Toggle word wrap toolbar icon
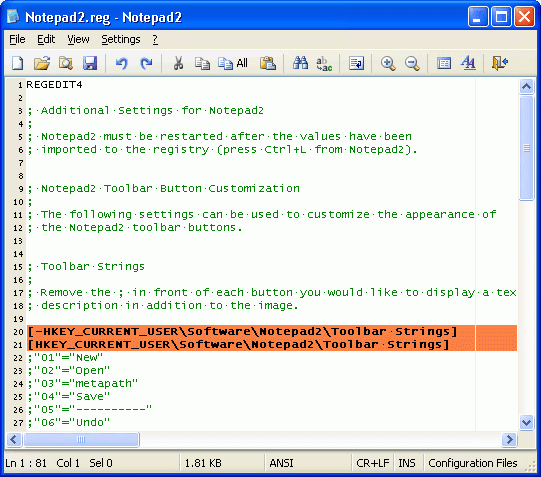Viewport: 541px width, 477px height. [356, 63]
